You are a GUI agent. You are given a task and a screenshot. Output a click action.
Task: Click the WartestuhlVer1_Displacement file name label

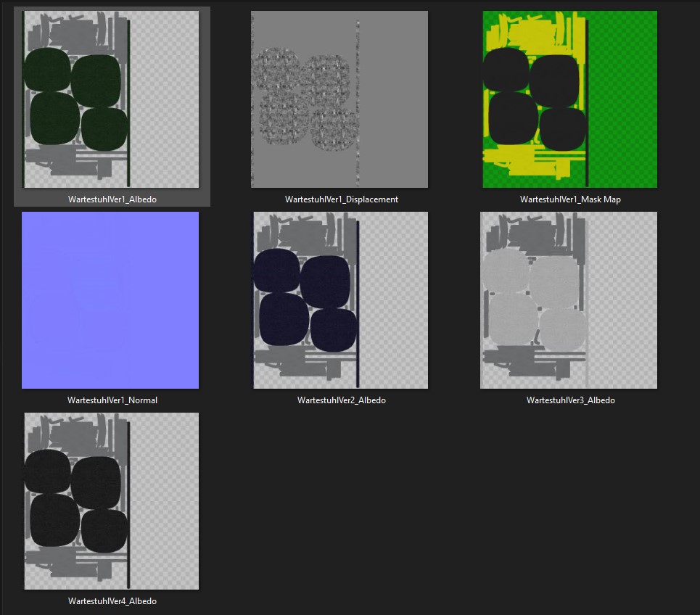[x=341, y=199]
